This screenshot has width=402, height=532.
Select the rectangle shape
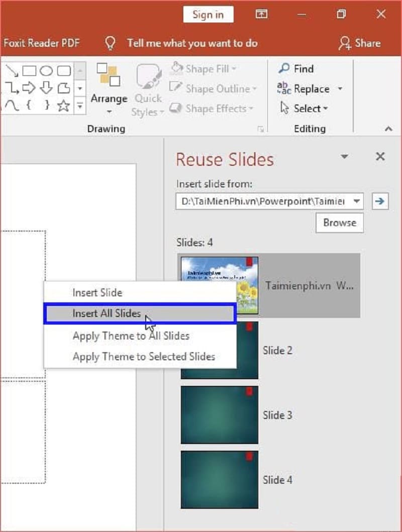(29, 70)
